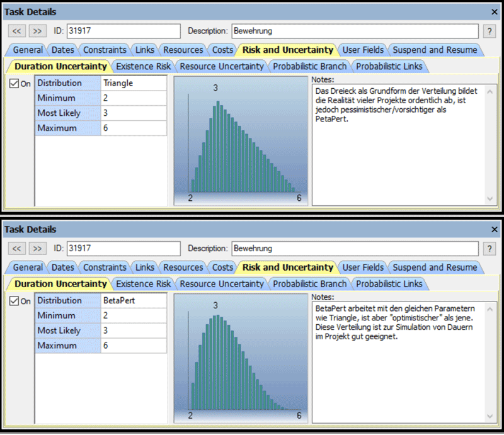Switch to Existence Risk tab in Triangle panel
The width and height of the screenshot is (504, 435).
coord(143,66)
